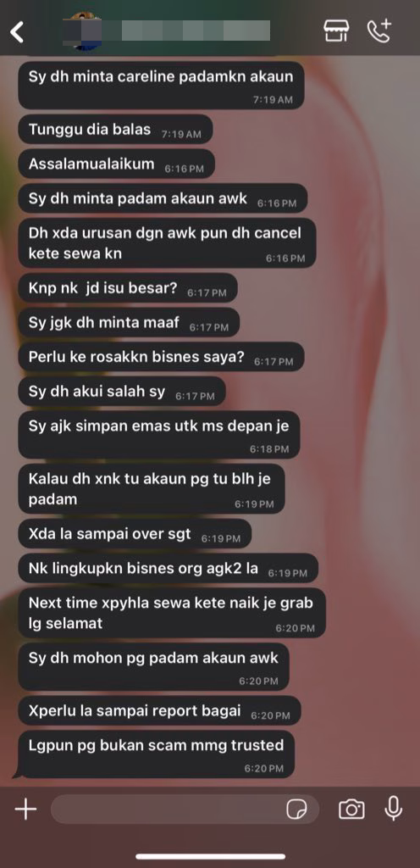Select 'Lgpun pg bukan scam mmg trusted' message

click(156, 754)
